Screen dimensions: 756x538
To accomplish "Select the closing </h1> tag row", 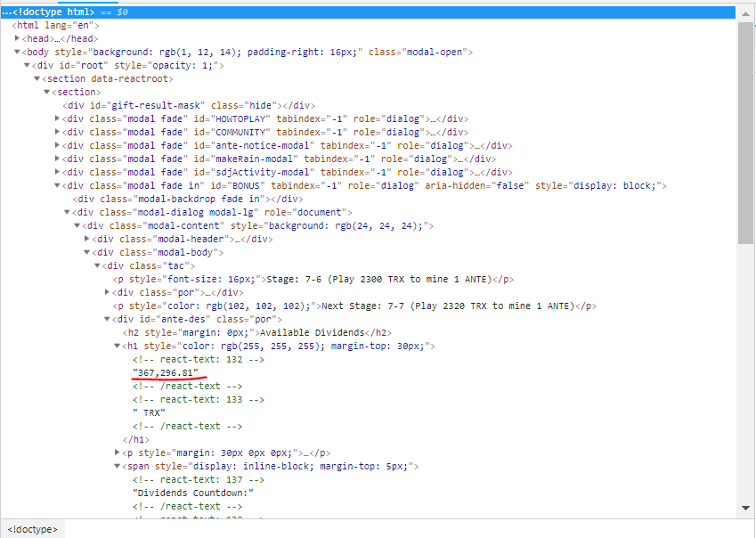I will (x=136, y=440).
